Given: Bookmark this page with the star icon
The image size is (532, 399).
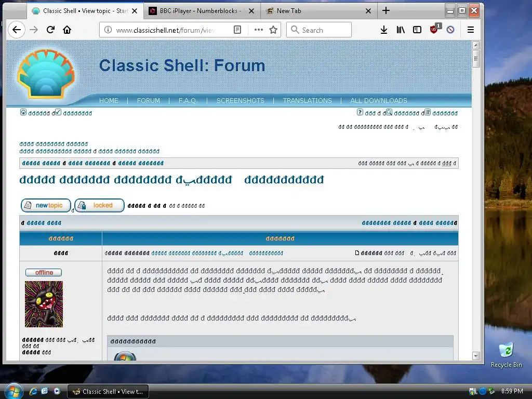Looking at the screenshot, I should [x=273, y=30].
